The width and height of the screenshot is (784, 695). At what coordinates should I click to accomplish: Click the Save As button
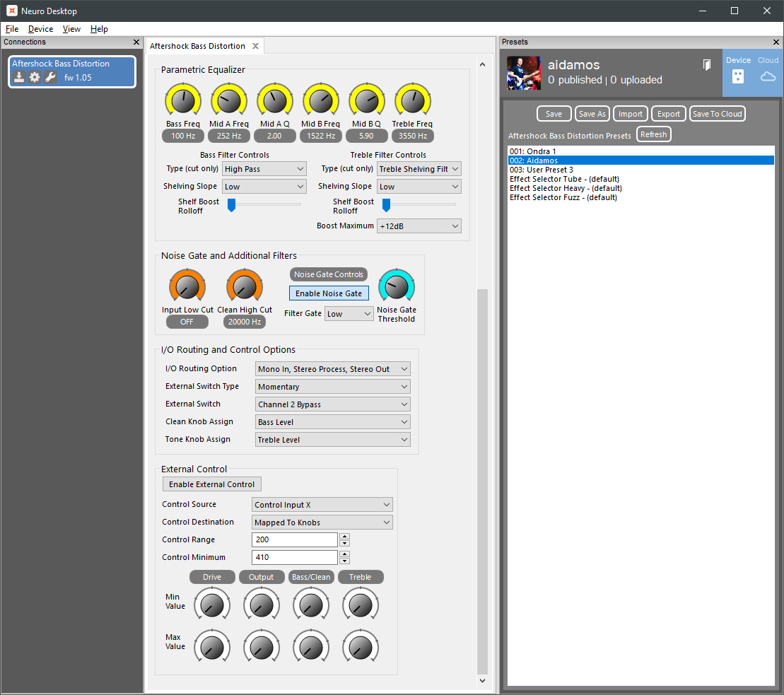(592, 114)
